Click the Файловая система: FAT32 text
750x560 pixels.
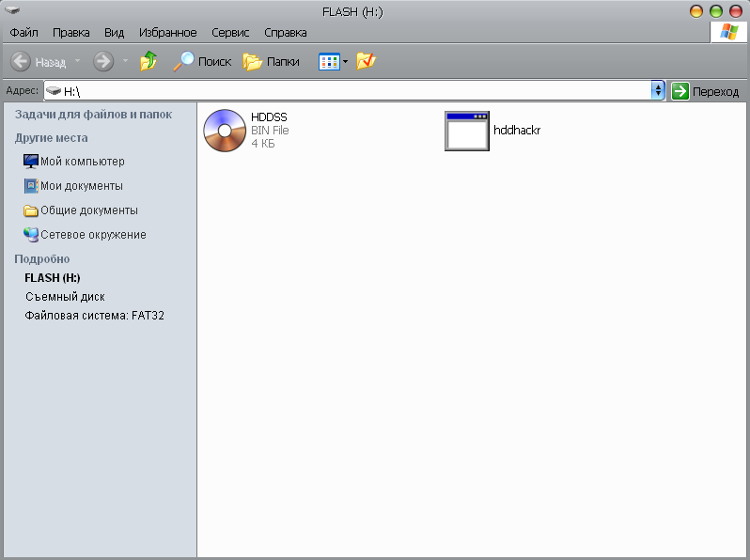pyautogui.click(x=94, y=315)
